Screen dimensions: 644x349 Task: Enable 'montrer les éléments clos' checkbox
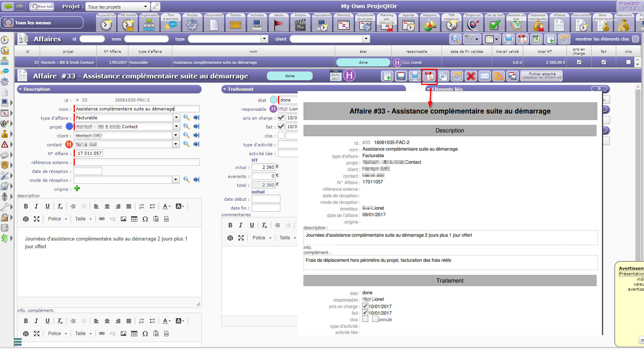pos(636,39)
